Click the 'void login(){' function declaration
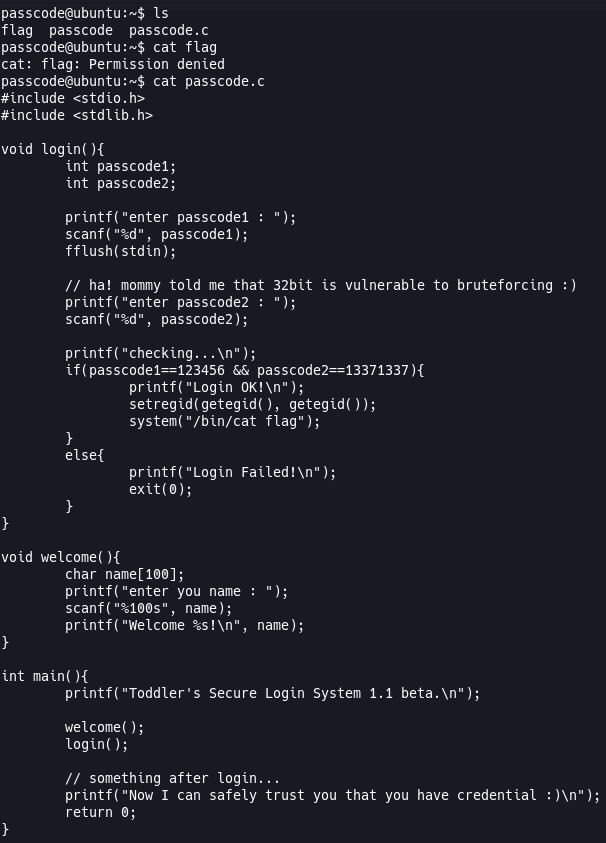Screen dimensions: 606x843 point(53,149)
